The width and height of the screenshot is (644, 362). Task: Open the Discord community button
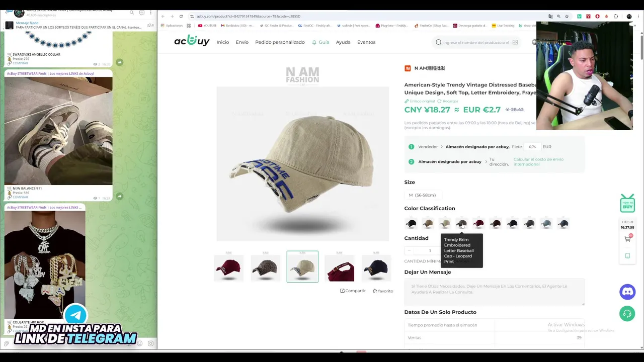pos(627,292)
